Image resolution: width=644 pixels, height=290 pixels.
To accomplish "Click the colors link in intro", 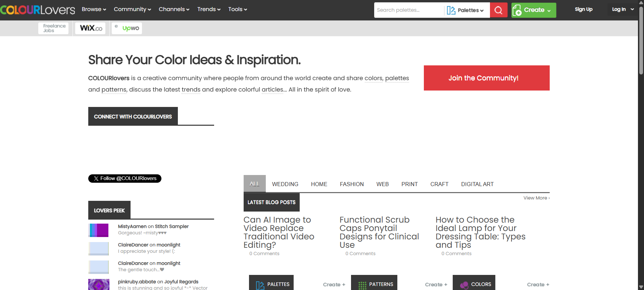I will (374, 78).
